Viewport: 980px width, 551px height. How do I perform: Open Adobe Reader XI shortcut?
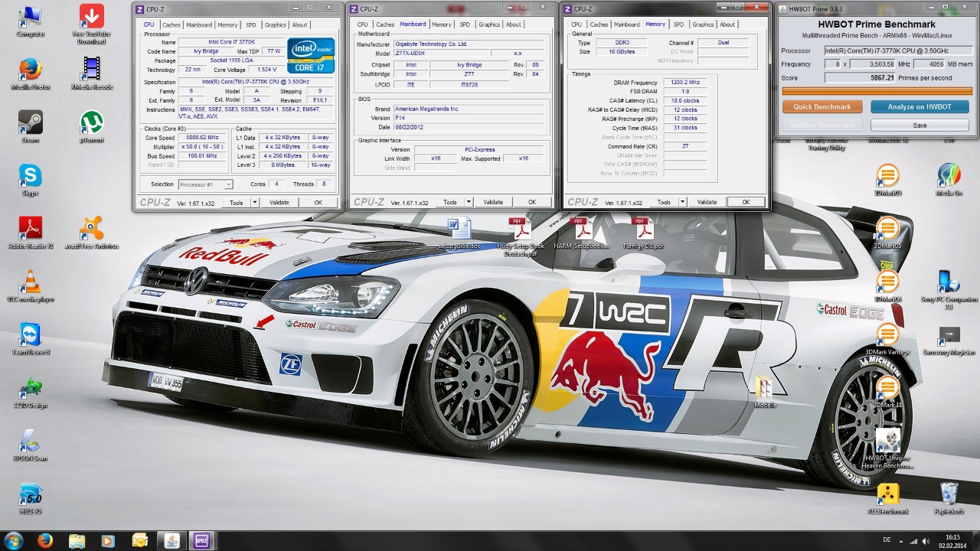[31, 233]
